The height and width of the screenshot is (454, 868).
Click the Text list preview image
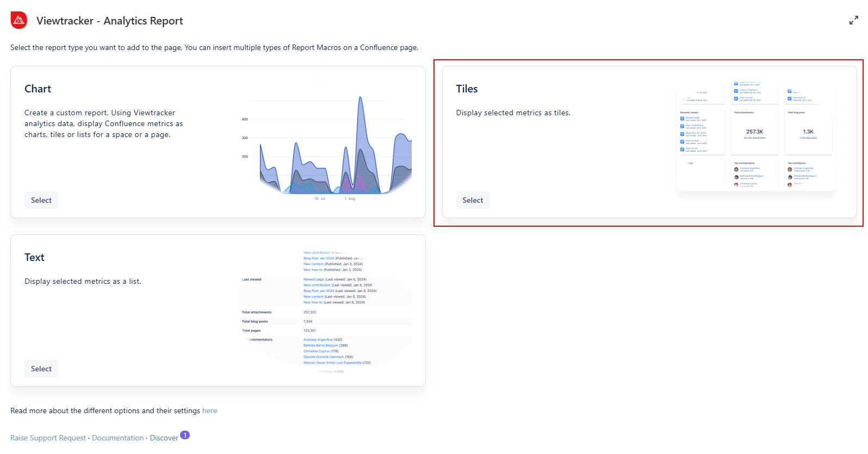tap(325, 311)
